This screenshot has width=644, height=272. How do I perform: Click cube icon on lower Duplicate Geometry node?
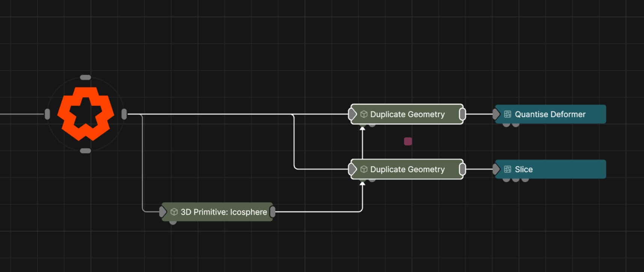363,169
